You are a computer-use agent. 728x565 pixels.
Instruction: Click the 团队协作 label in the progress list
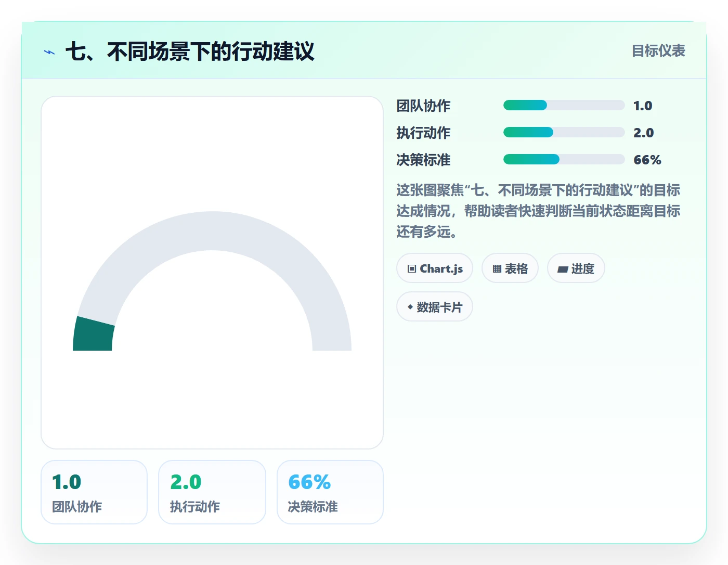(423, 106)
